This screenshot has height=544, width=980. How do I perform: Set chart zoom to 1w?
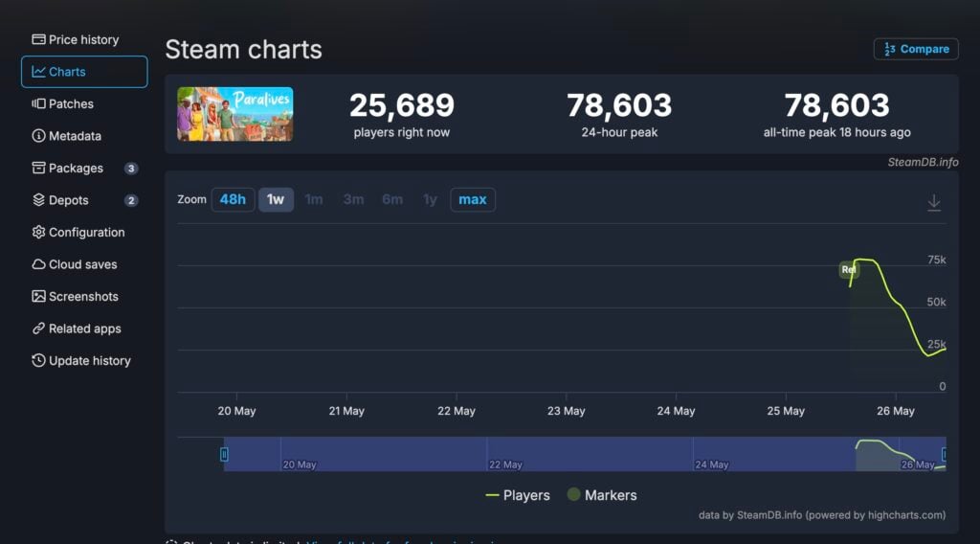(276, 199)
